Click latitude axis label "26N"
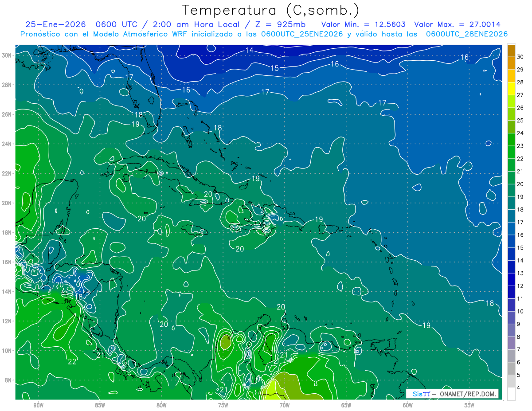The height and width of the screenshot is (411, 532). tap(7, 114)
